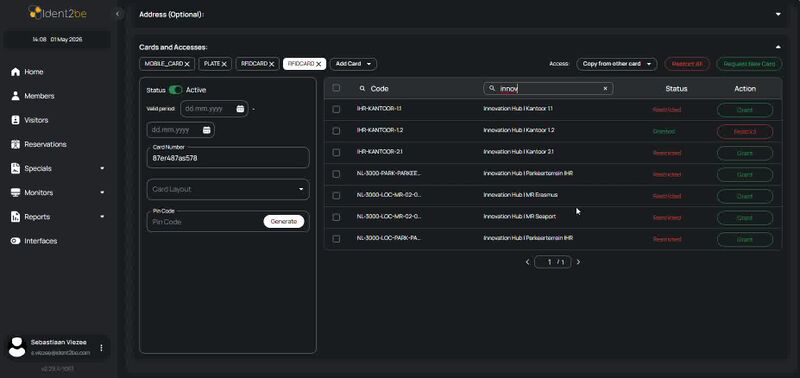Click the Status column header
Viewport: 800px width, 378px height.
click(676, 88)
